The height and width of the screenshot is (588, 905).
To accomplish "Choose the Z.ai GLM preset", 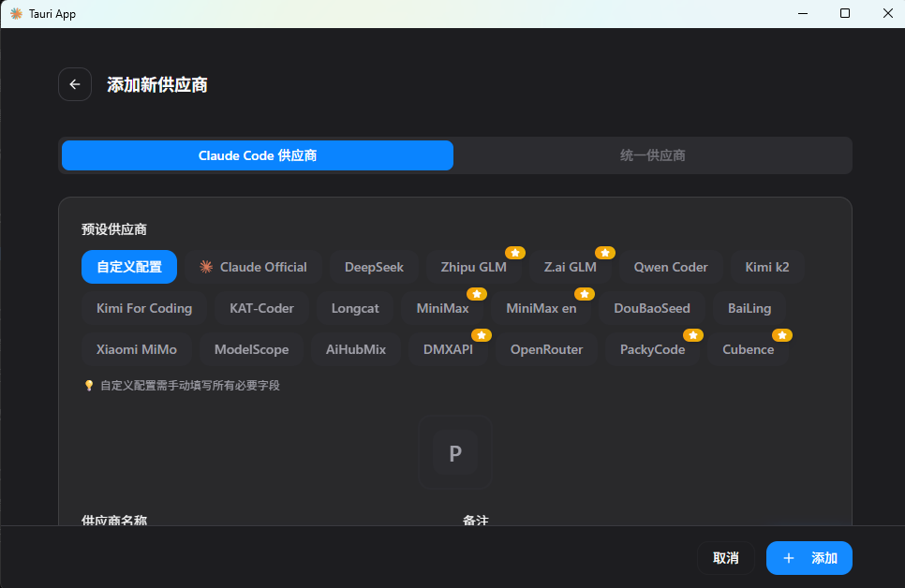I will click(571, 267).
